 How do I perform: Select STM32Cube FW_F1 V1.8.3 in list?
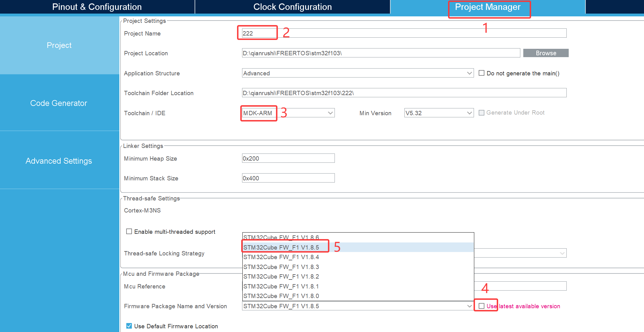[358, 267]
